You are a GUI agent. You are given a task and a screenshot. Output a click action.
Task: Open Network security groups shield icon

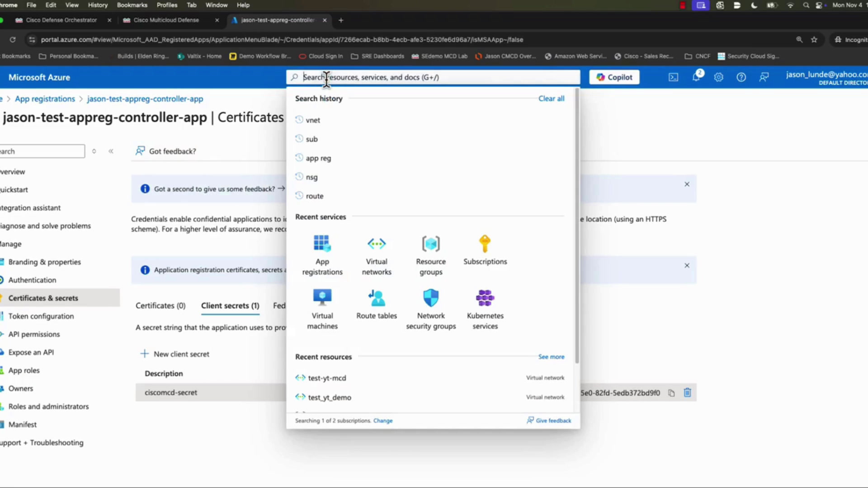(431, 298)
